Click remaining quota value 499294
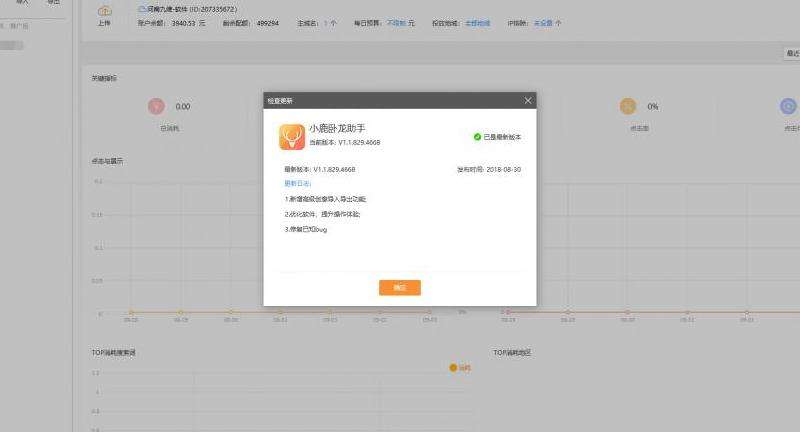 268,23
